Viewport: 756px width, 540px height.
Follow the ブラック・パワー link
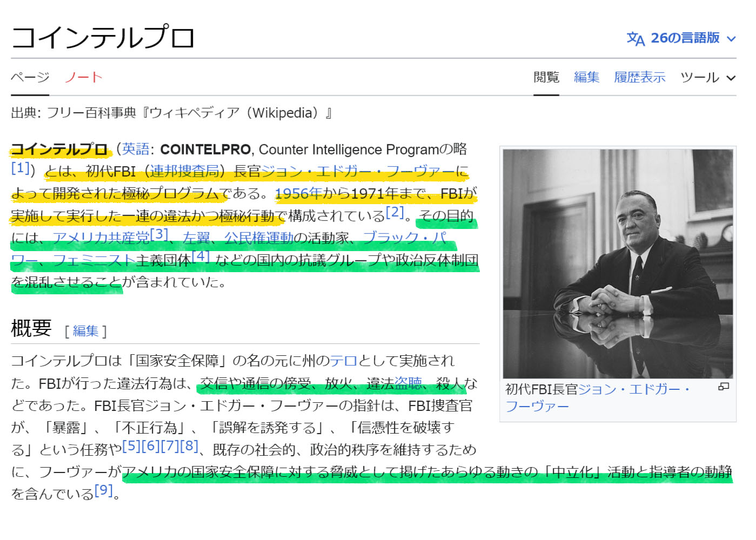pos(405,238)
